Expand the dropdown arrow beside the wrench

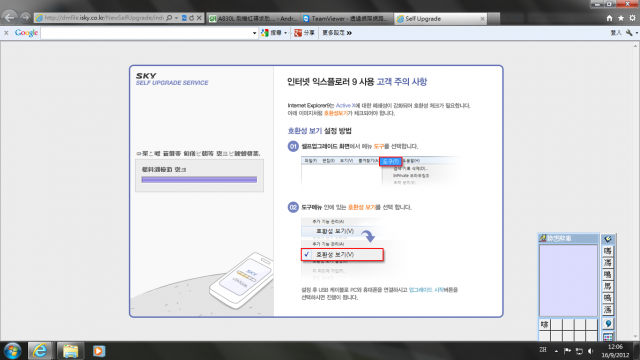point(636,33)
